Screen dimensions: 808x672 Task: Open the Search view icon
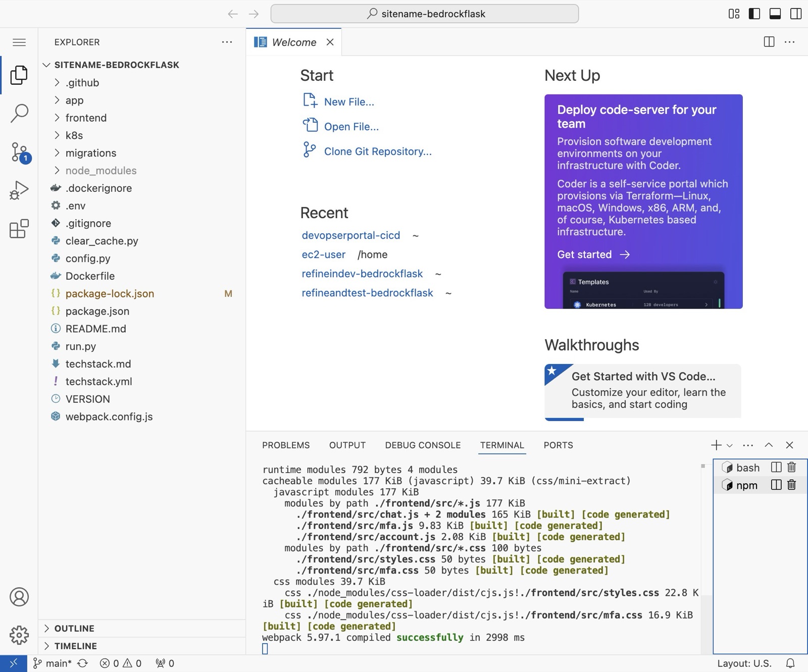click(19, 114)
